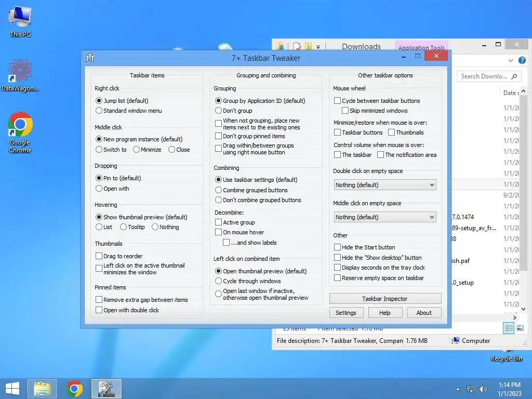
Task: Click the Settings button
Action: 346,312
